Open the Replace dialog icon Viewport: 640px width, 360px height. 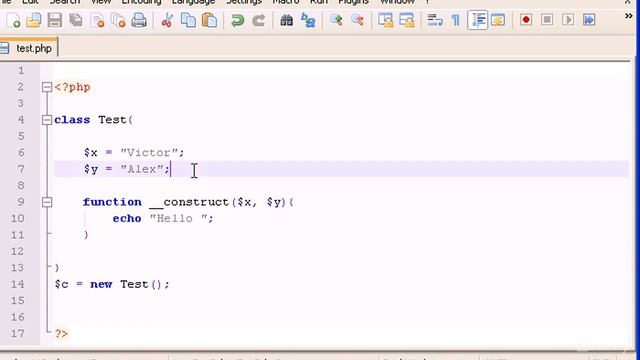tap(308, 20)
